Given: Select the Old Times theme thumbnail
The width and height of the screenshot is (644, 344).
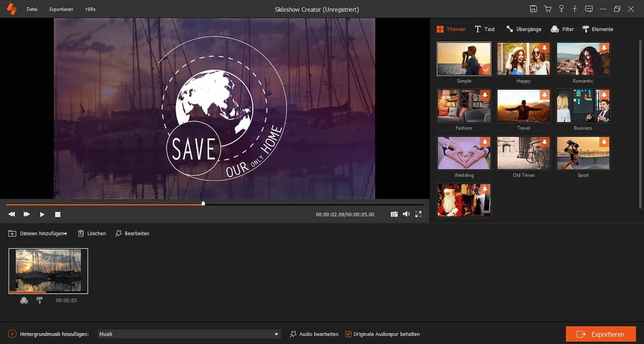Looking at the screenshot, I should point(524,153).
